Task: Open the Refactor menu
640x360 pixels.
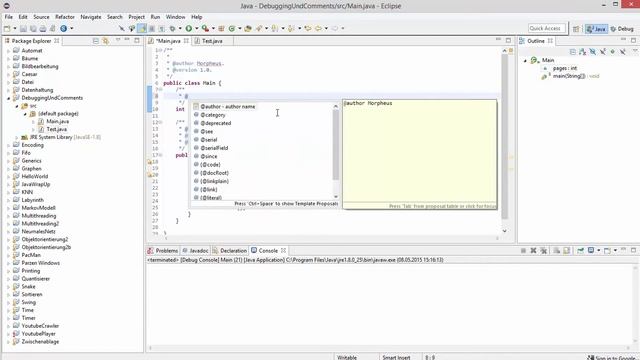Action: (65, 17)
